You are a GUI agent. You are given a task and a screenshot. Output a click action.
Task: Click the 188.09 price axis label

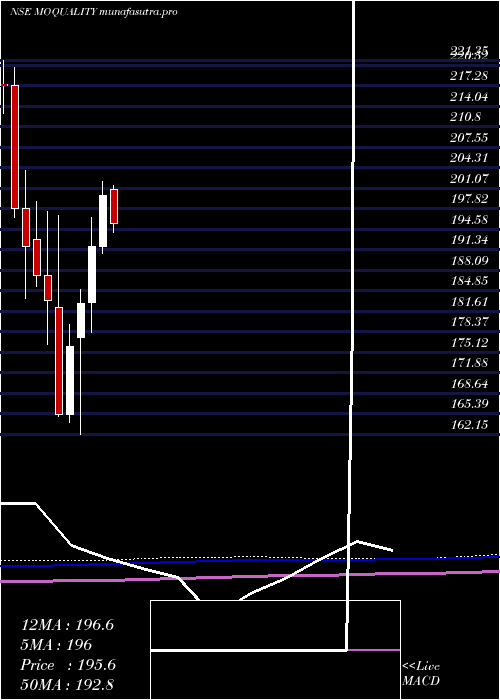point(469,261)
